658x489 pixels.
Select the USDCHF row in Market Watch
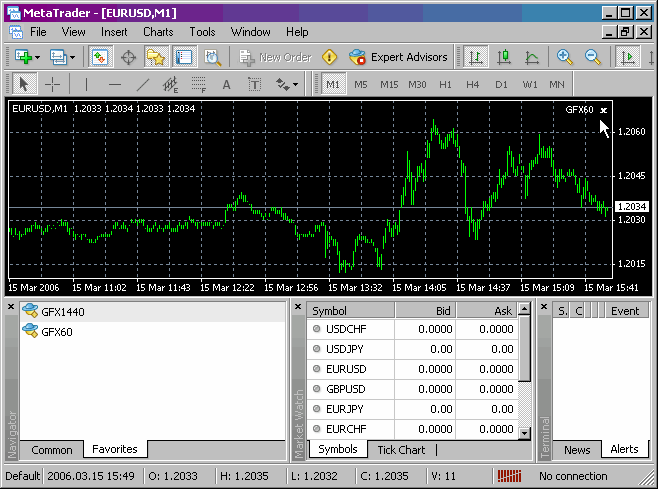pos(413,329)
